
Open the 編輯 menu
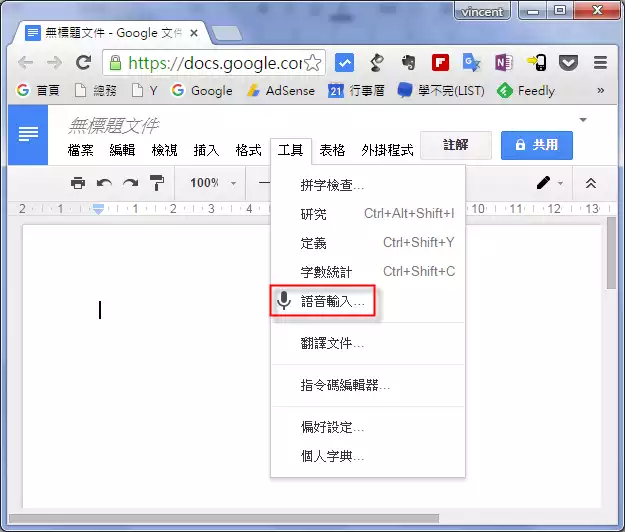[122, 150]
